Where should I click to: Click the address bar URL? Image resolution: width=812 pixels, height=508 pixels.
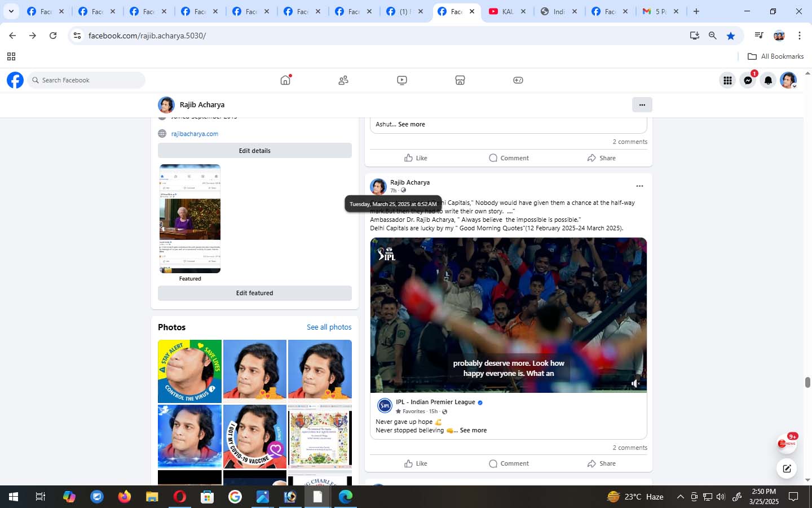[x=147, y=36]
